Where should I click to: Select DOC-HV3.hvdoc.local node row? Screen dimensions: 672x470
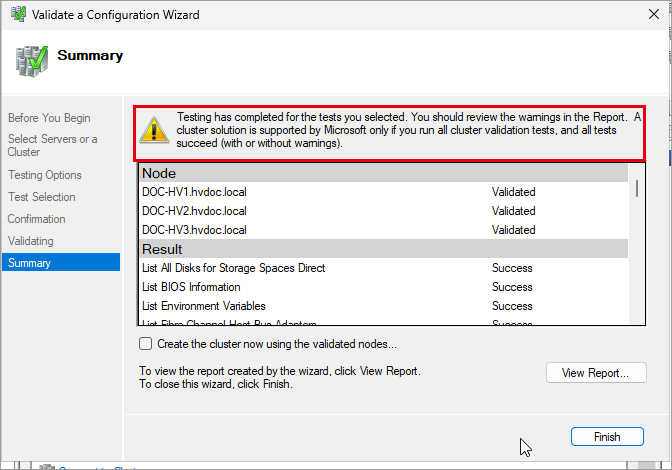pyautogui.click(x=384, y=230)
